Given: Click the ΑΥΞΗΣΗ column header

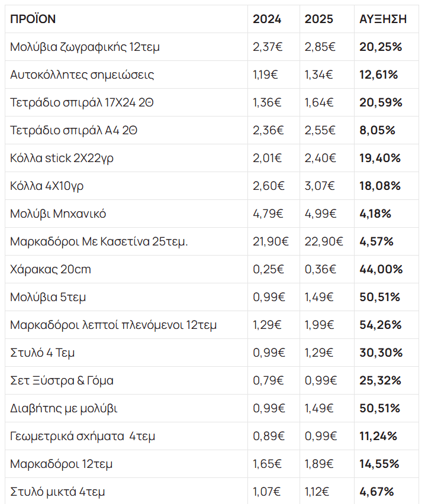Looking at the screenshot, I should click(383, 19).
